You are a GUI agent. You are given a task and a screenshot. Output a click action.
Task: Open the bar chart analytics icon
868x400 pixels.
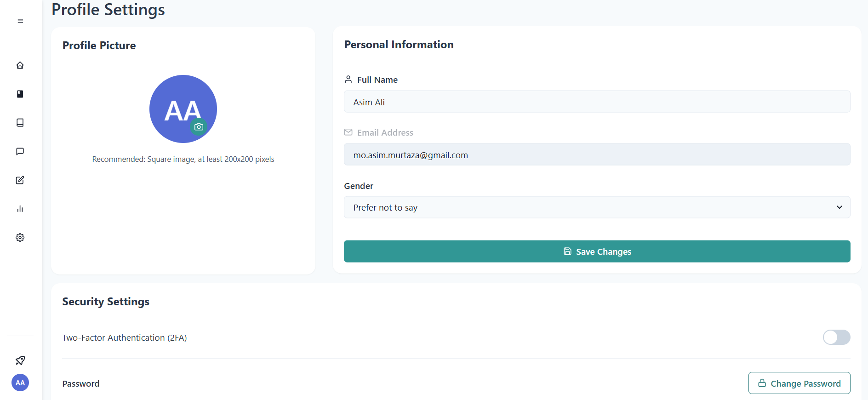(20, 209)
